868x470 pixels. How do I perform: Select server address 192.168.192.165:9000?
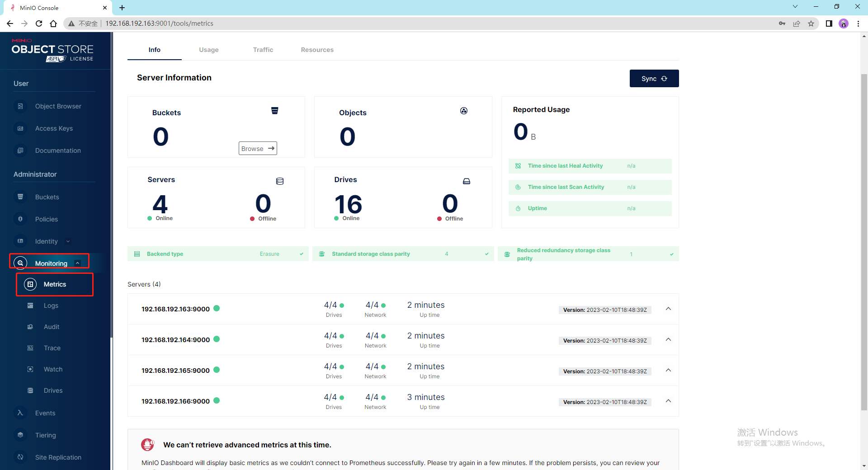coord(175,371)
